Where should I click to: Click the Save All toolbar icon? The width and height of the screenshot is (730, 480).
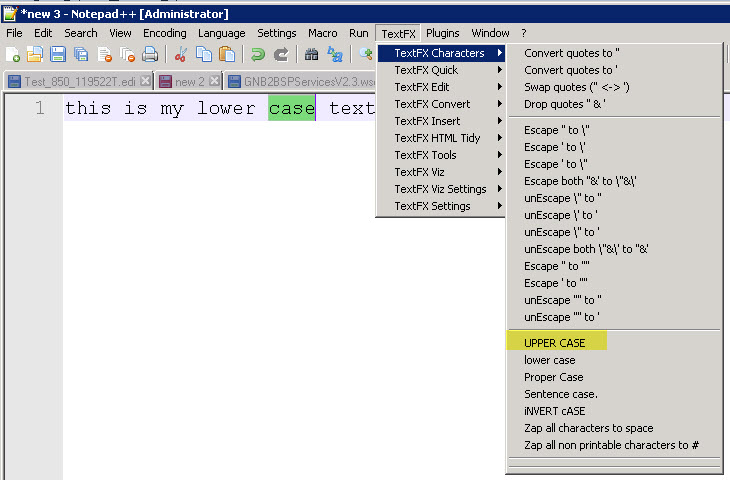81,54
